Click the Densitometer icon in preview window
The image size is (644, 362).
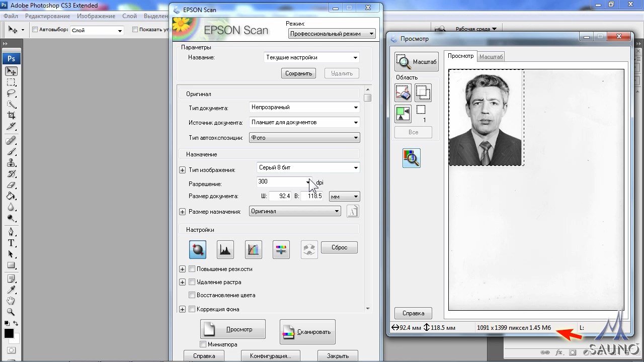pos(411,158)
